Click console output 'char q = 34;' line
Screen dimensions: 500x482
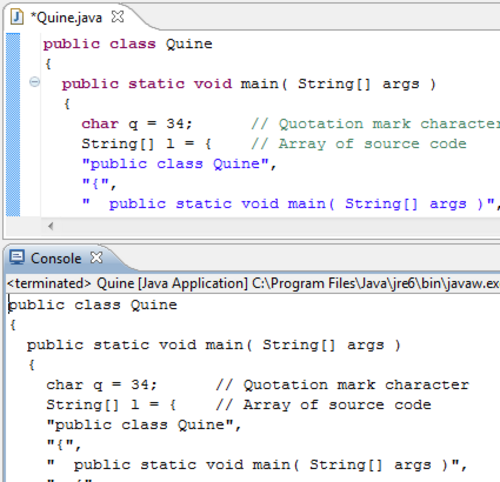[101, 385]
